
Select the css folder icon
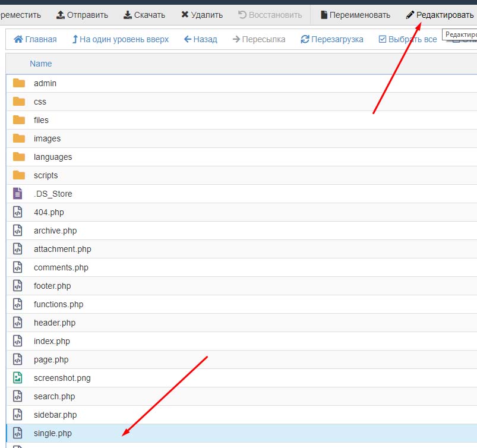(19, 102)
